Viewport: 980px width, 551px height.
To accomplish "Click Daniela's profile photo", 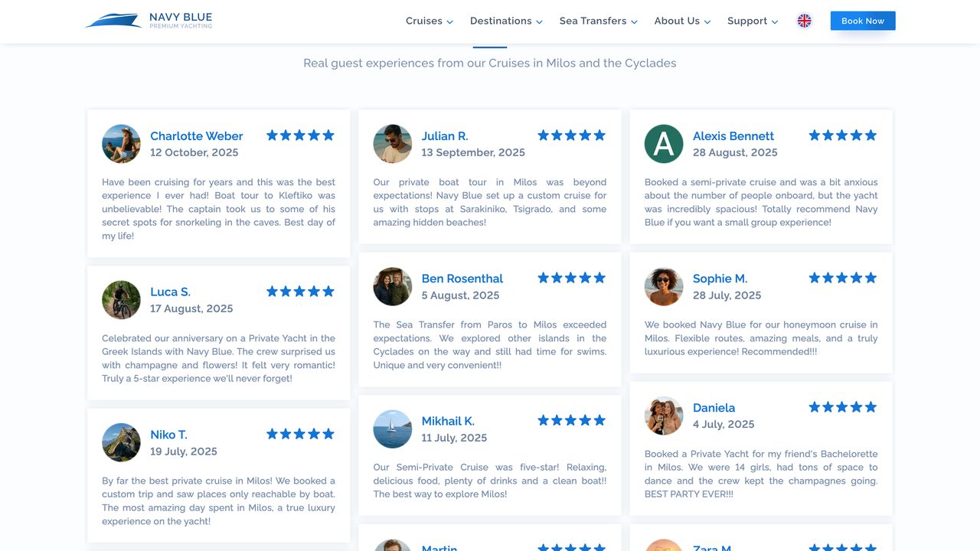I will pos(664,416).
